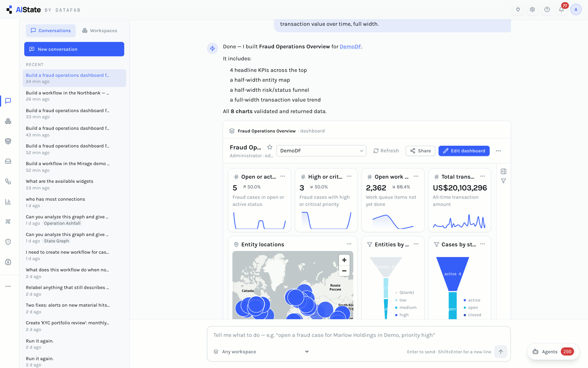The width and height of the screenshot is (588, 368).
Task: Toggle closed legend item in Cases funnel
Action: 472,315
